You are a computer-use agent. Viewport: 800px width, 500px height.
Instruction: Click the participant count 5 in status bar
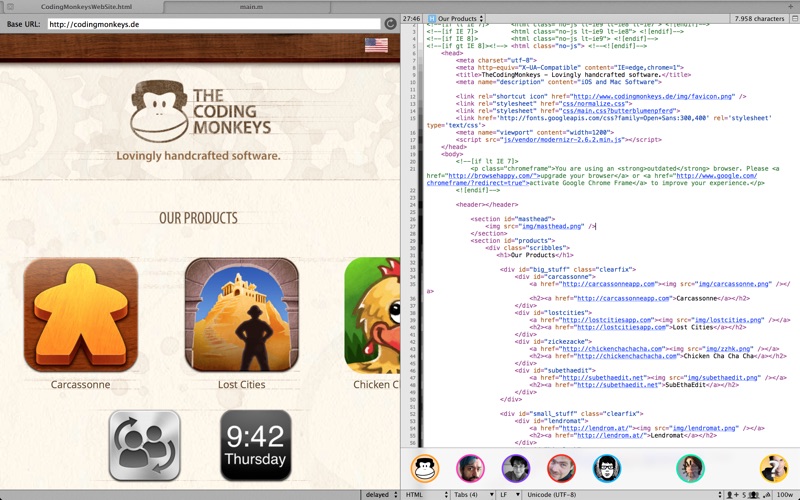pos(744,495)
